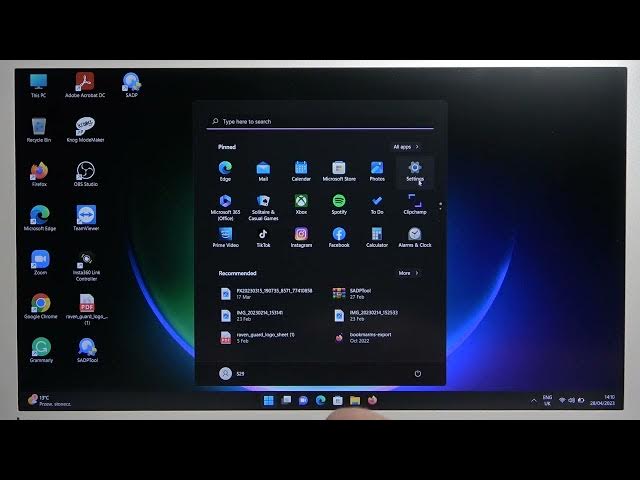
Task: Select Adobe Acrobat DC desktop shortcut
Action: pyautogui.click(x=85, y=85)
